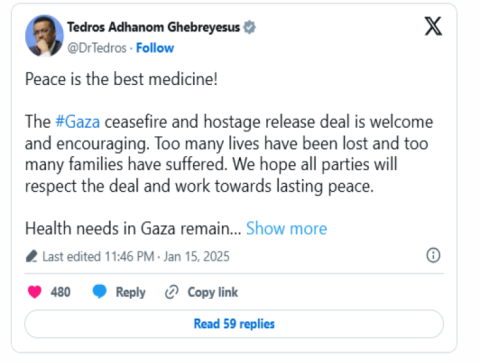Open the Last edited timestamp link
Image resolution: width=480 pixels, height=363 pixels.
pyautogui.click(x=136, y=256)
